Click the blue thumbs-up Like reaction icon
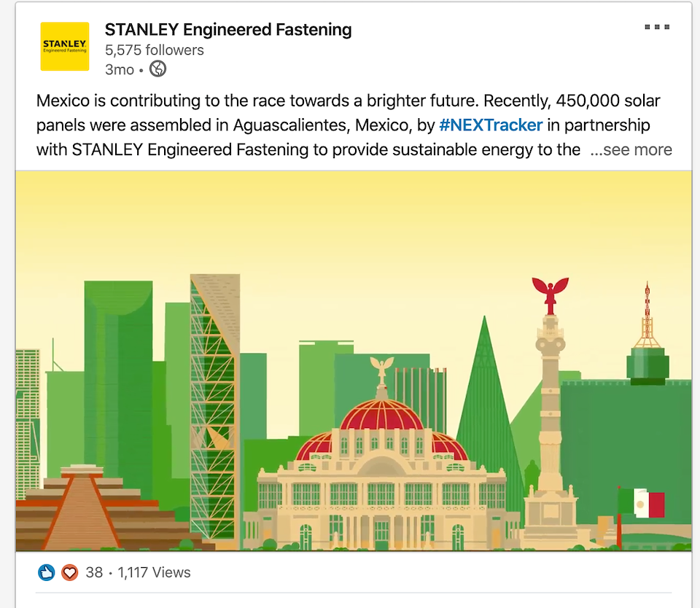This screenshot has width=700, height=608. click(47, 573)
